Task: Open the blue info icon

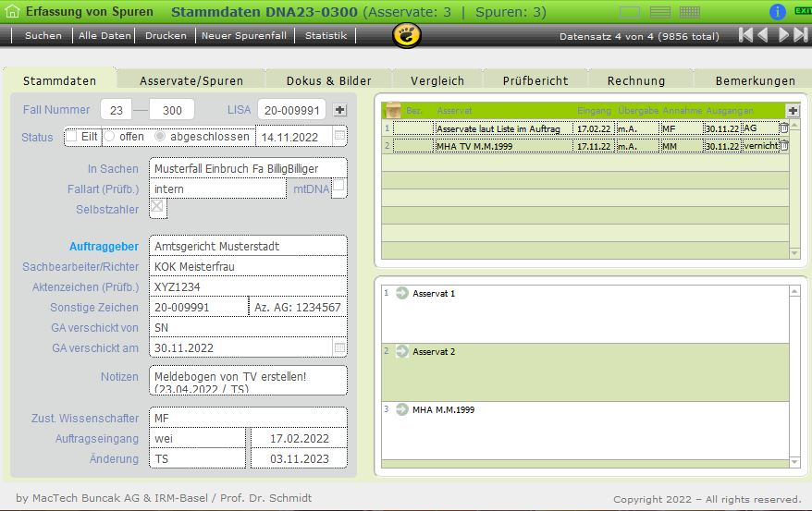Action: [x=777, y=11]
